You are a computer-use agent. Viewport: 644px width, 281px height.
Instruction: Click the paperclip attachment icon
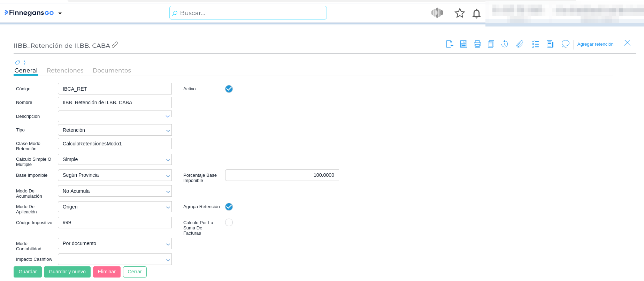click(520, 44)
